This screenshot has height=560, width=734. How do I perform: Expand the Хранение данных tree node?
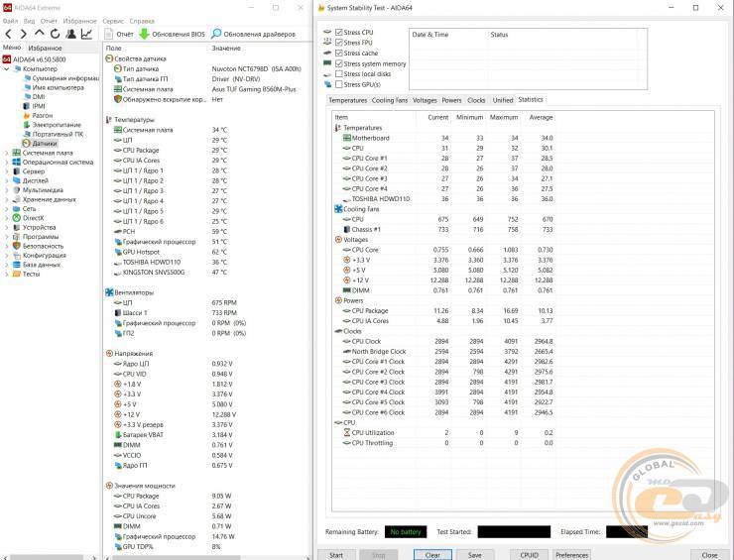coord(7,200)
